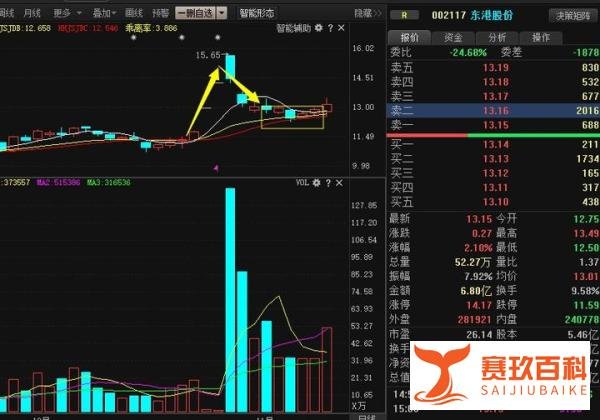Click the 金额 value 6.80亿

[x=476, y=291]
